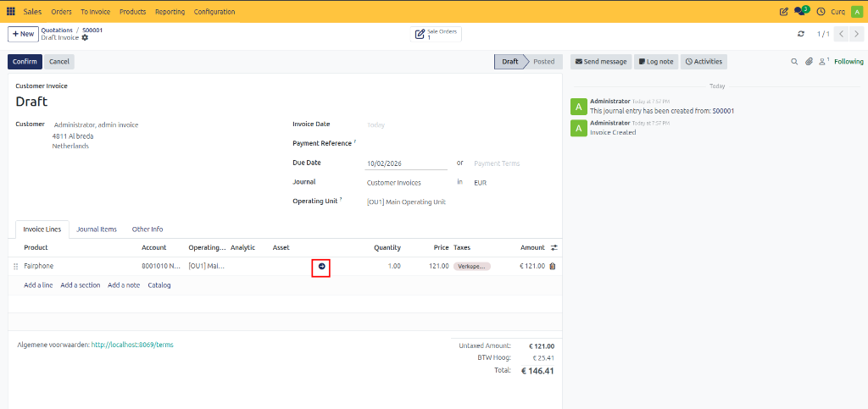Open the Products menu
The height and width of the screenshot is (409, 868).
(133, 12)
